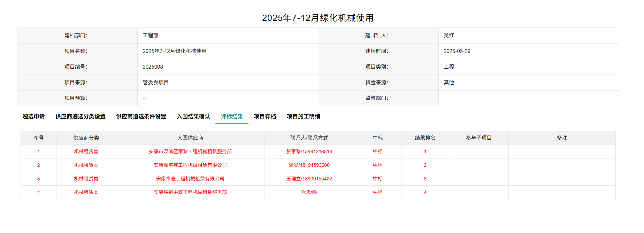Open 供应商遴选条件设置 tab
This screenshot has width=644, height=233.
[141, 116]
